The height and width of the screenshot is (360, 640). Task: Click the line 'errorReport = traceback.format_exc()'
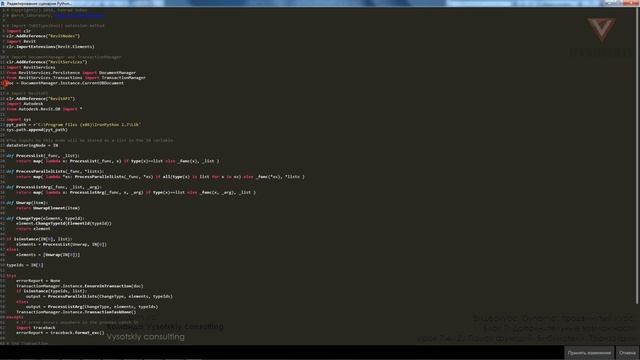[x=60, y=333]
